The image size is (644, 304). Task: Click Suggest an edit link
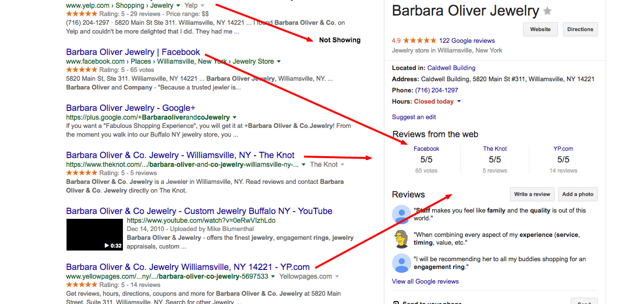[x=414, y=117]
